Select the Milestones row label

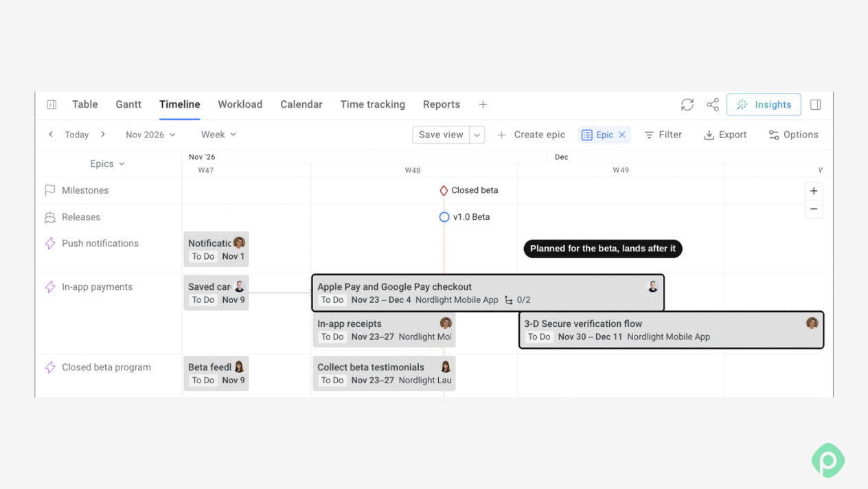[85, 190]
